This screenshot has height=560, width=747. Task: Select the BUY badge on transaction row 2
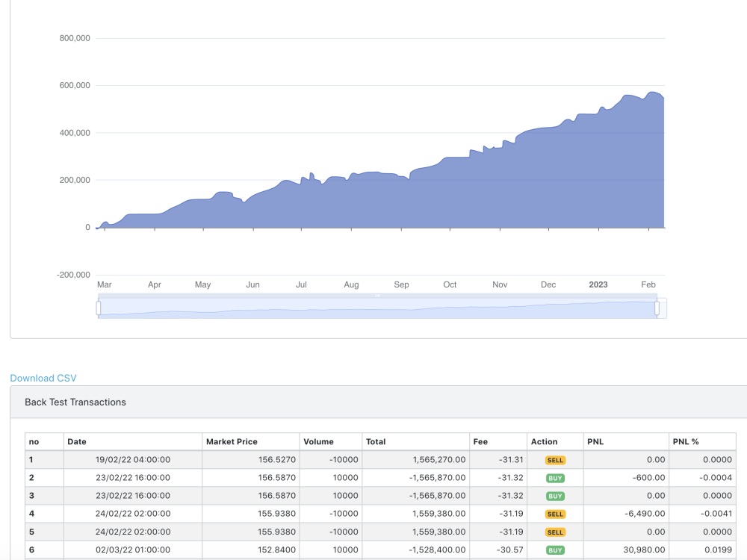coord(554,478)
